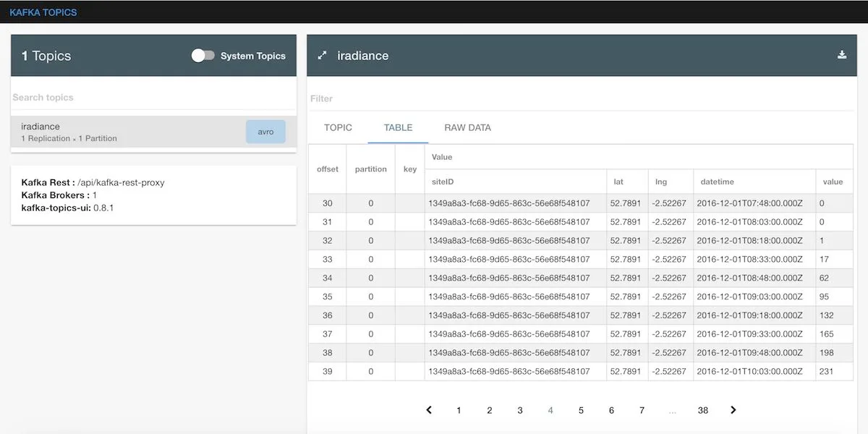The height and width of the screenshot is (434, 868).
Task: Go to page 6
Action: point(611,410)
